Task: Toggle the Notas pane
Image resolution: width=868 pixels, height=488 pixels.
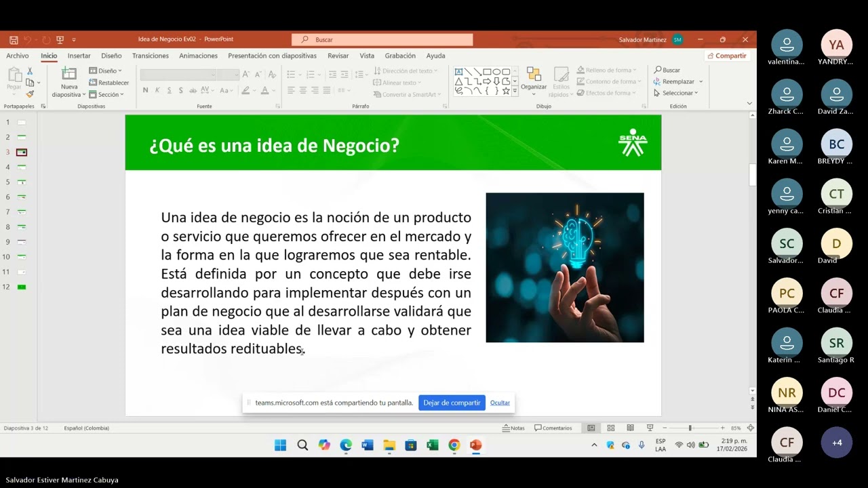Action: click(x=513, y=428)
